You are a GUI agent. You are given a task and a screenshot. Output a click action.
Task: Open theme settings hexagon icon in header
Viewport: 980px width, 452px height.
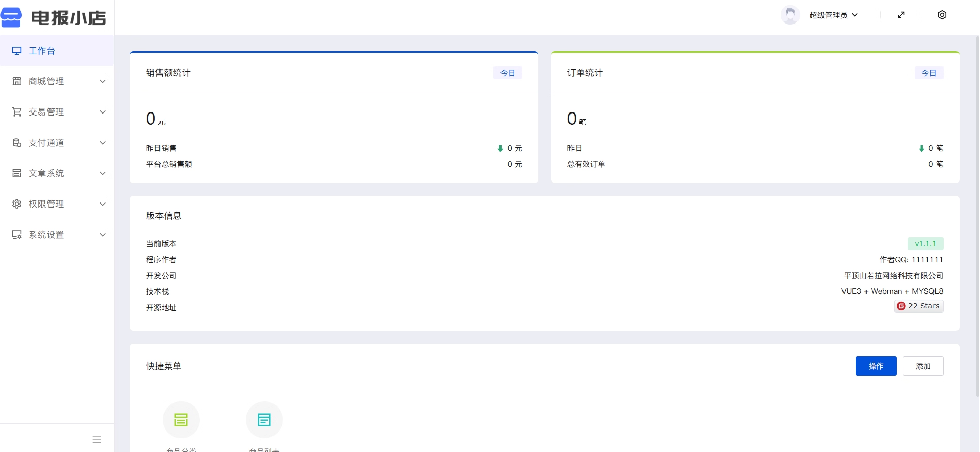click(x=942, y=15)
